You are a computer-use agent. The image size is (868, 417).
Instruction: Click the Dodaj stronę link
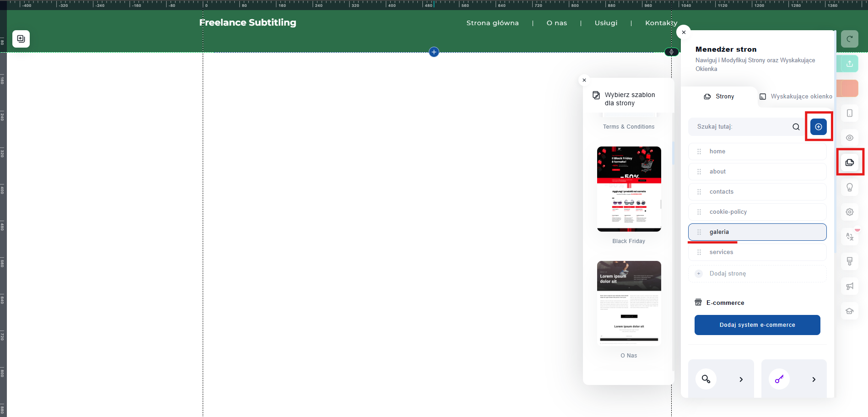pyautogui.click(x=728, y=274)
